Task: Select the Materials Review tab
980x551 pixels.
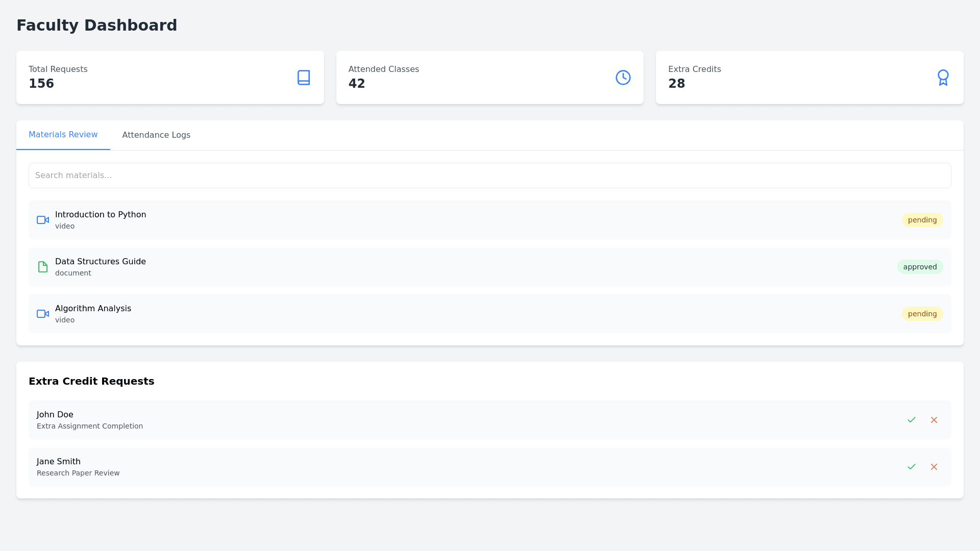Action: 63,135
